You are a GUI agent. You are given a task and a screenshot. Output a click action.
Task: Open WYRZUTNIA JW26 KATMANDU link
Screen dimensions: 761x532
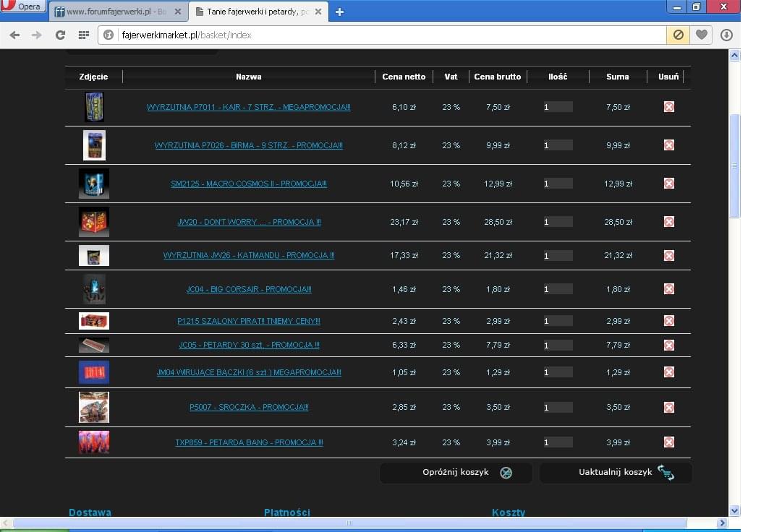(249, 255)
